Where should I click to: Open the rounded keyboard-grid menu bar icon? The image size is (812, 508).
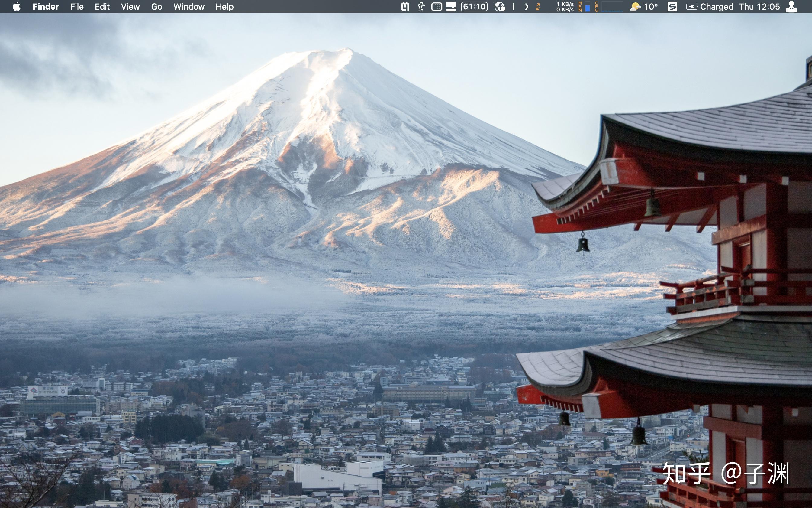click(437, 7)
